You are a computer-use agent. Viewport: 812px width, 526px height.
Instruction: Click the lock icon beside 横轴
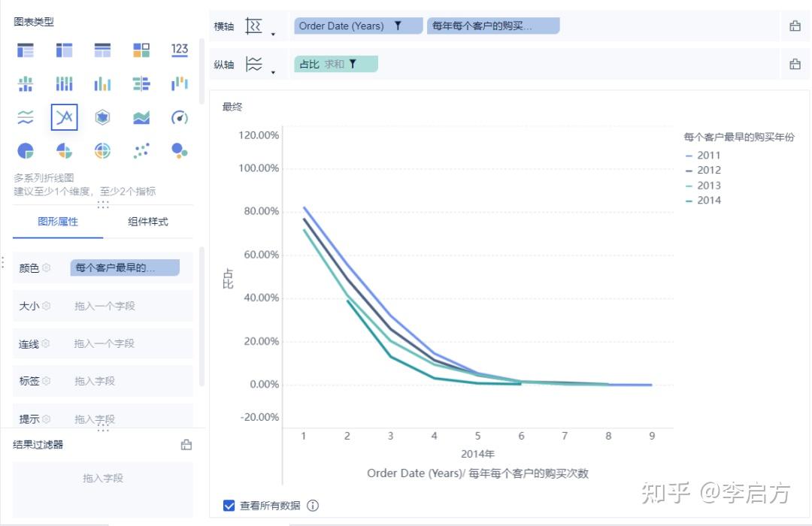(795, 25)
